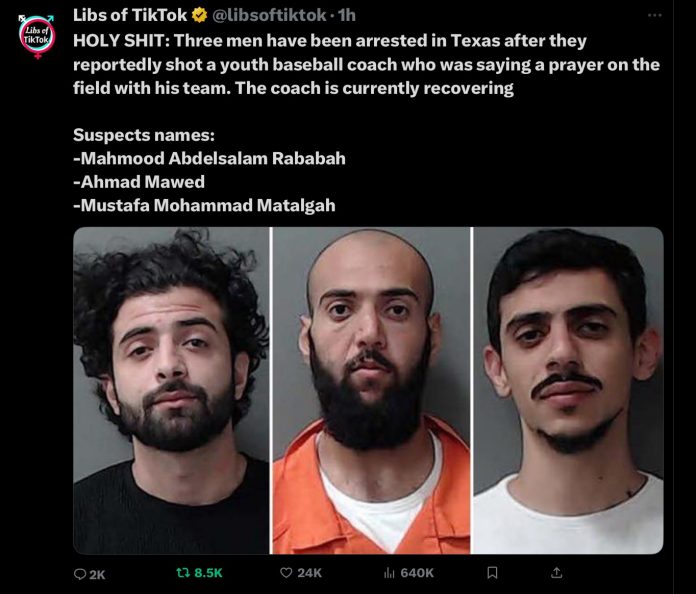Viewport: 696px width, 594px height.
Task: Open the three-dot more options menu
Action: coord(655,15)
